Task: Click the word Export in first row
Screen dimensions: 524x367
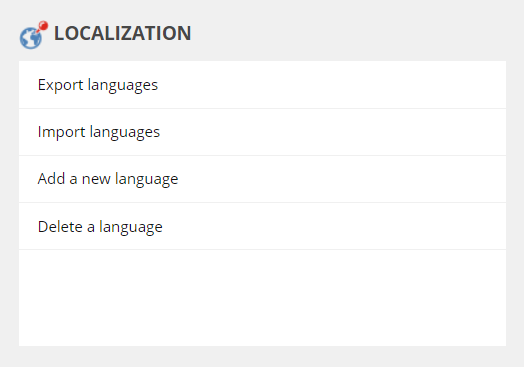Action: pos(60,85)
